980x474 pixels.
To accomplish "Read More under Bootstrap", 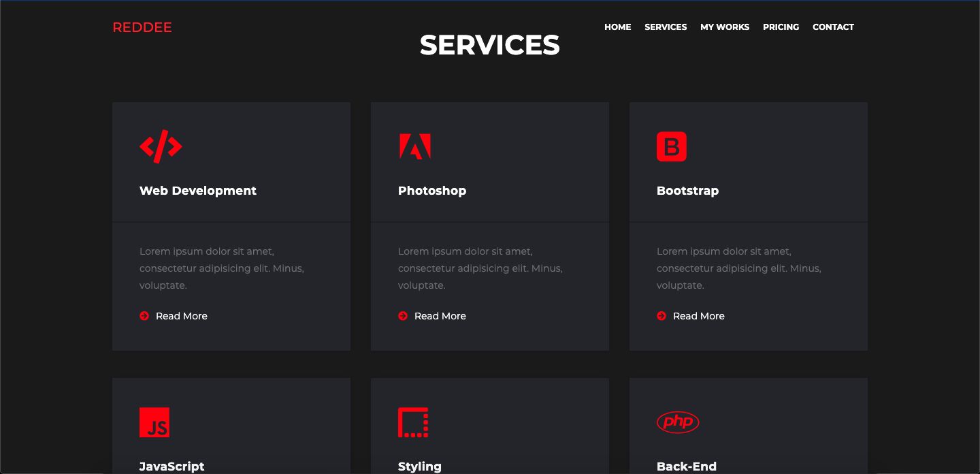I will pyautogui.click(x=699, y=316).
